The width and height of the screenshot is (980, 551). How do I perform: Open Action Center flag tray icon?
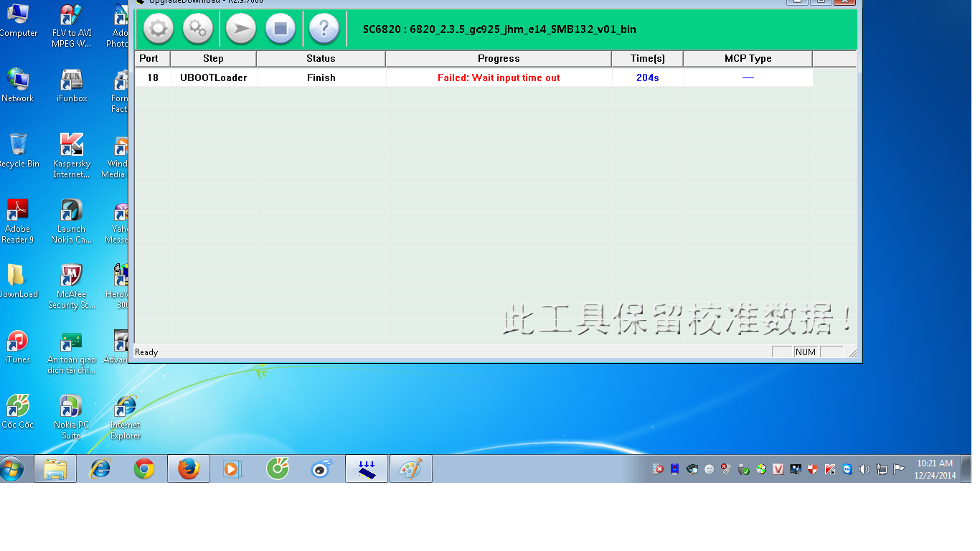[x=898, y=469]
